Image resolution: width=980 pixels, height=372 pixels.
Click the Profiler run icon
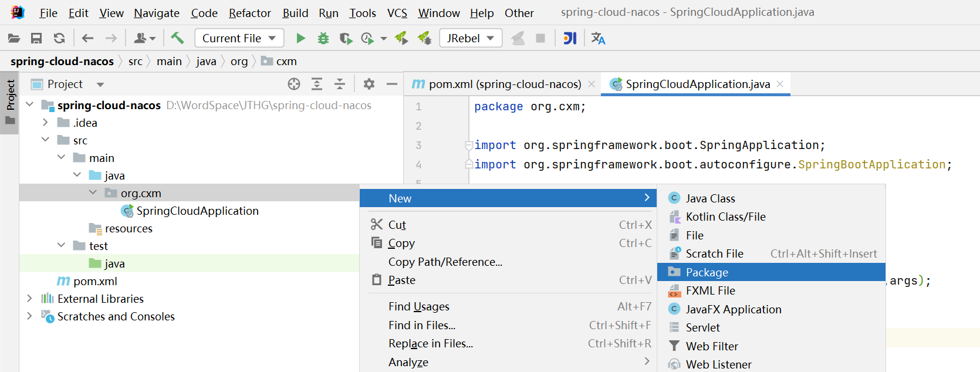368,38
